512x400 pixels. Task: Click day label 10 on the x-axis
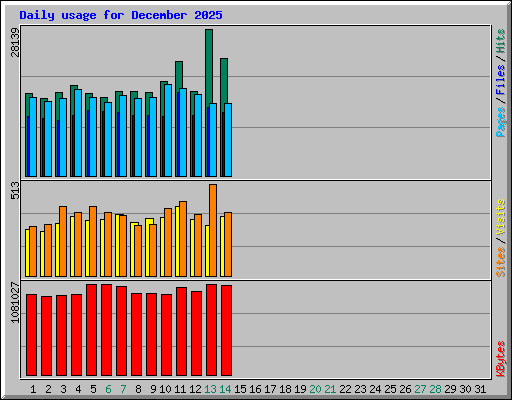coord(165,389)
